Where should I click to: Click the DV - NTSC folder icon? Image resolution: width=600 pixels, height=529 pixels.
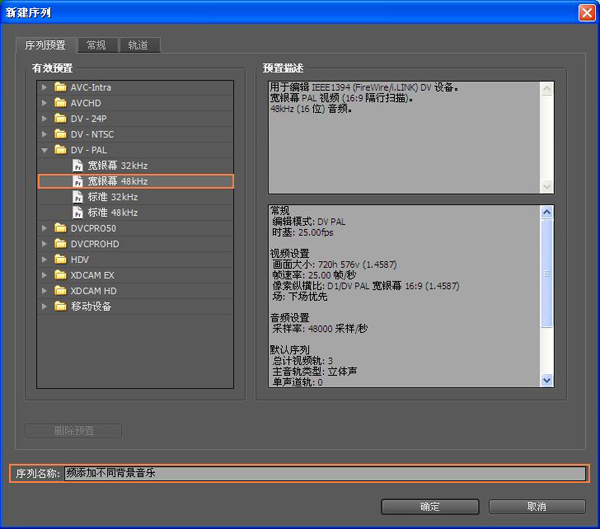pyautogui.click(x=60, y=134)
